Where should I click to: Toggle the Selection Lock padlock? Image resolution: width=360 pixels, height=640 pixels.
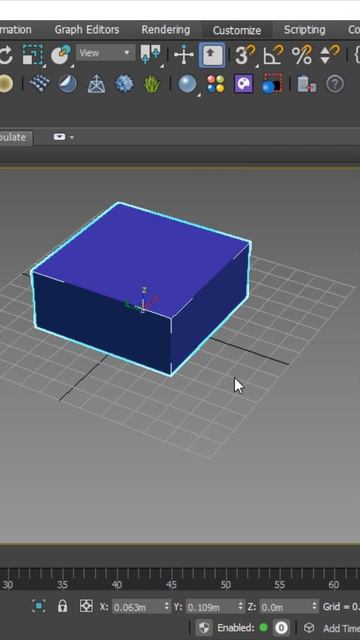tap(62, 606)
